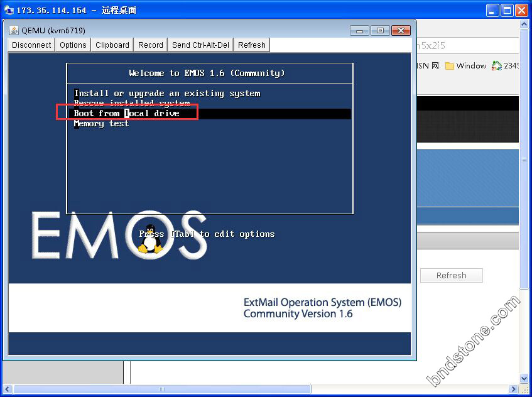Viewport: 532px width, 397px height.
Task: Click the horizontal scrollbar left arrow
Action: point(7,389)
